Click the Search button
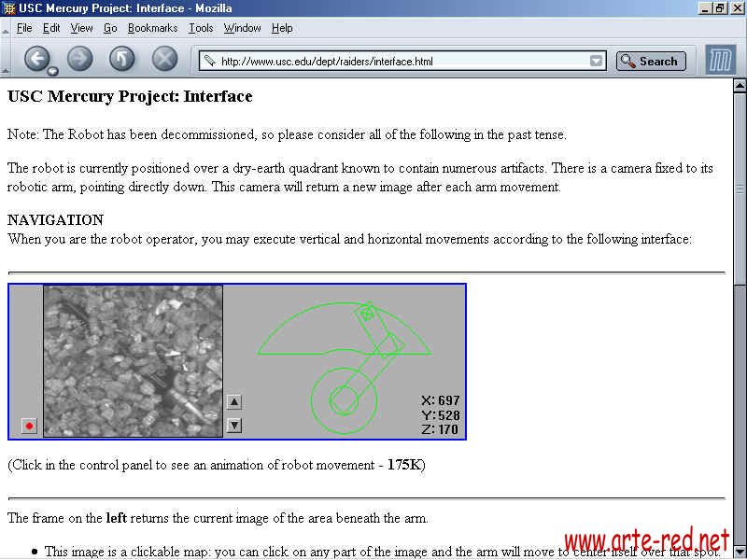Viewport: 747px width, 560px height. tap(651, 62)
